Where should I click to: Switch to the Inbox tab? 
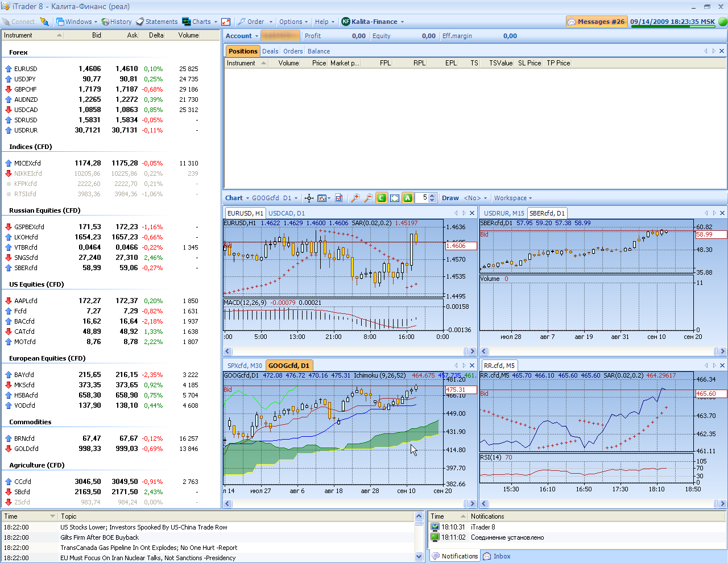tap(497, 556)
